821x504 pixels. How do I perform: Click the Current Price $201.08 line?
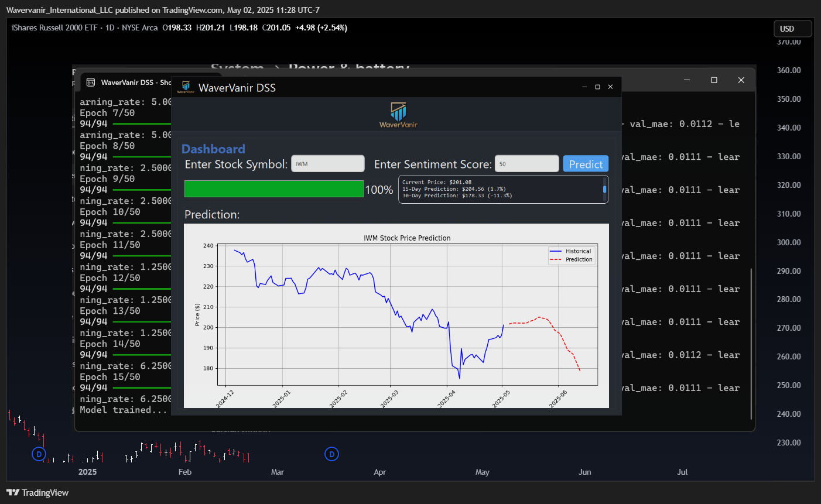point(436,182)
